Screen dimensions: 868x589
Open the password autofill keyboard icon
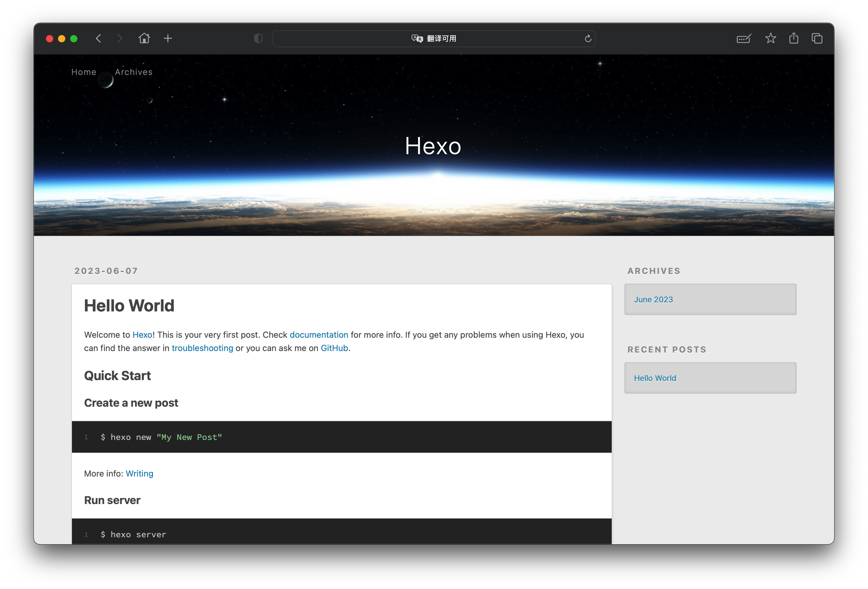(743, 38)
